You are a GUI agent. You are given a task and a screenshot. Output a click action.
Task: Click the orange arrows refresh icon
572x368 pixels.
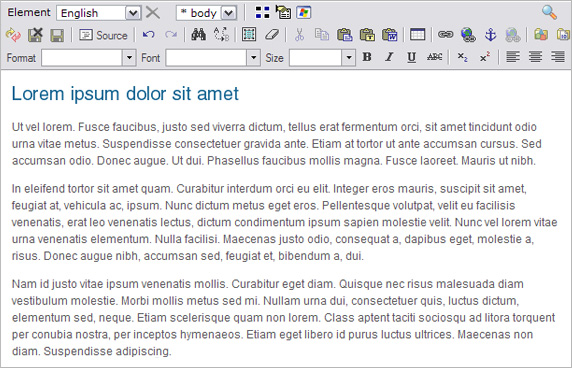(x=13, y=35)
